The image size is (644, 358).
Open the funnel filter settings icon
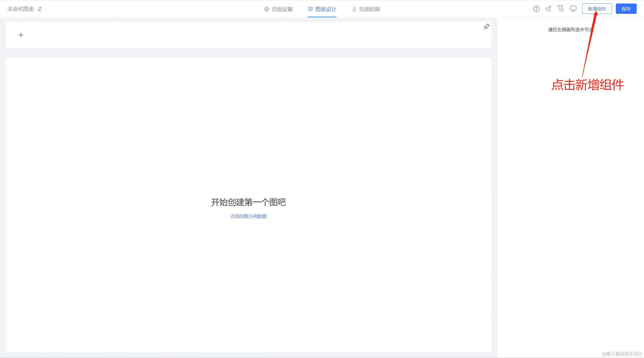560,9
